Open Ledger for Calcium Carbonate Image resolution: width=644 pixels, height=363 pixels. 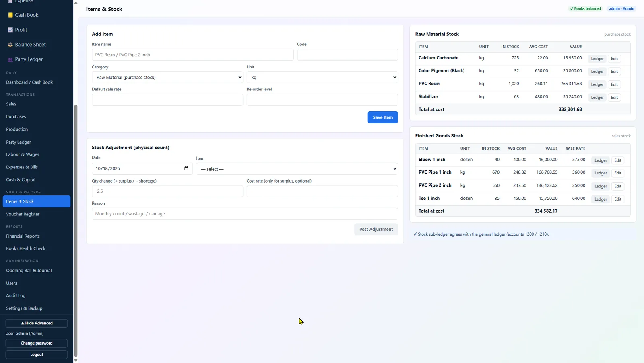click(x=597, y=59)
